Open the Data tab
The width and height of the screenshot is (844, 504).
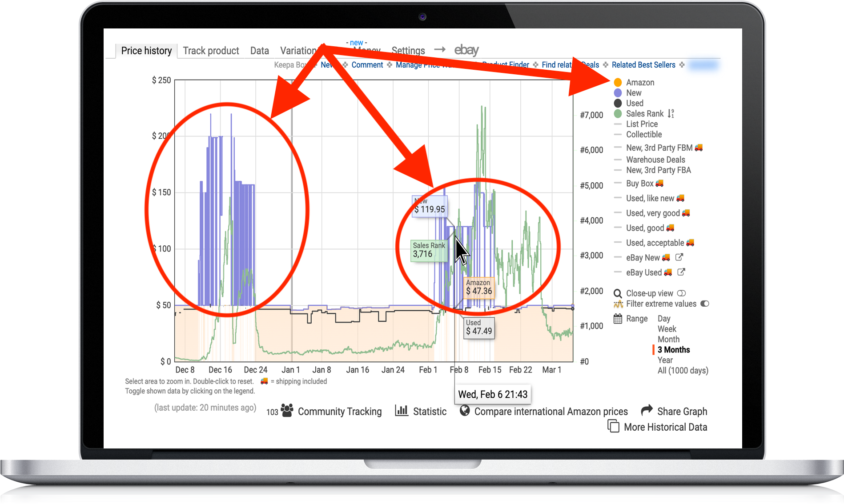pos(259,51)
